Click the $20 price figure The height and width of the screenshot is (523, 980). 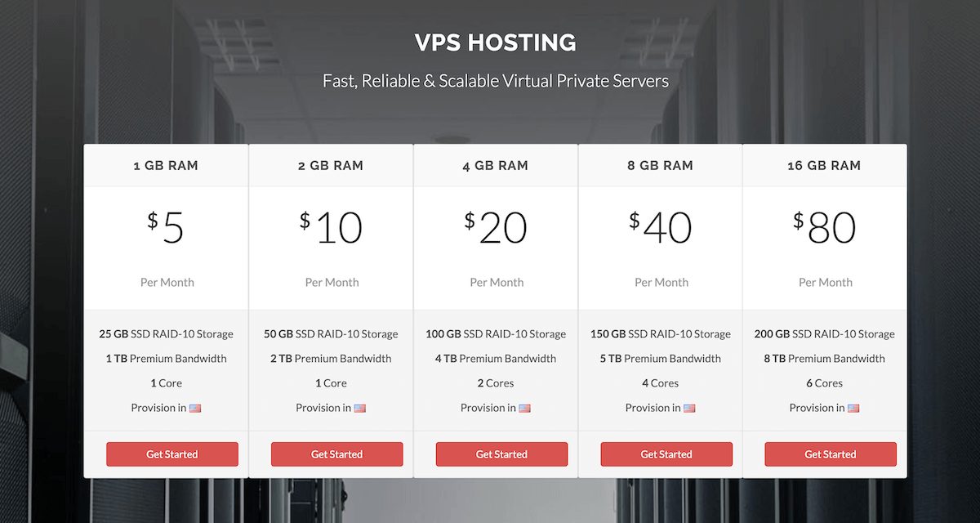pyautogui.click(x=496, y=228)
